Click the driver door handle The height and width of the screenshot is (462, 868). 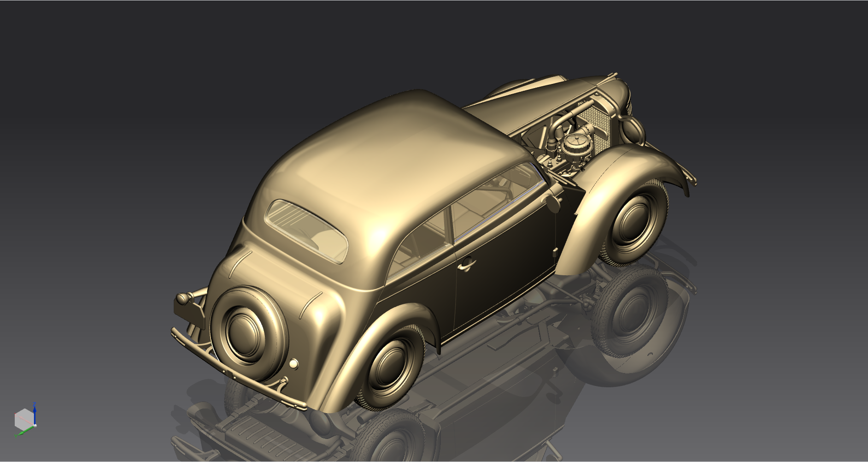coord(466,264)
